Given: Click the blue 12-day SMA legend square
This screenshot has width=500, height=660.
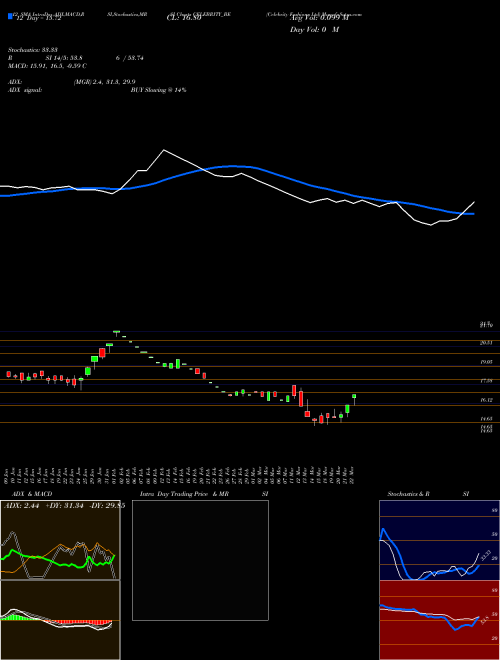Looking at the screenshot, I should [11, 17].
